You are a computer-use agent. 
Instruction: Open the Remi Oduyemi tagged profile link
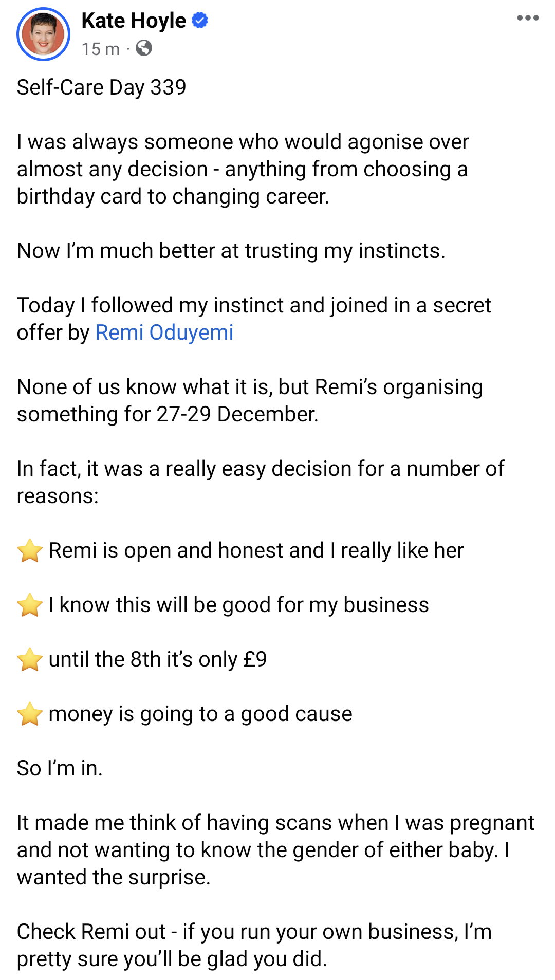[164, 332]
